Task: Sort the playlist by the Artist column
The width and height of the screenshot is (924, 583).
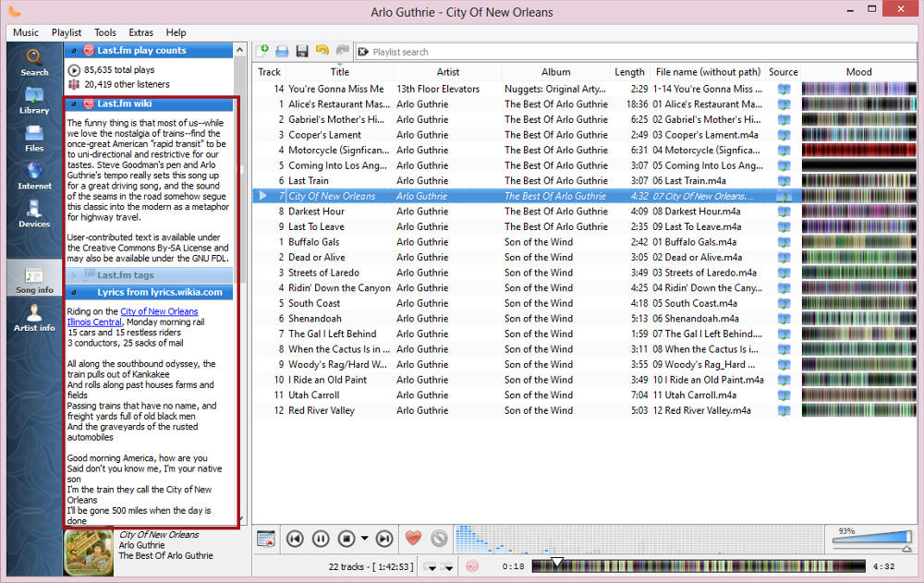Action: [x=448, y=72]
